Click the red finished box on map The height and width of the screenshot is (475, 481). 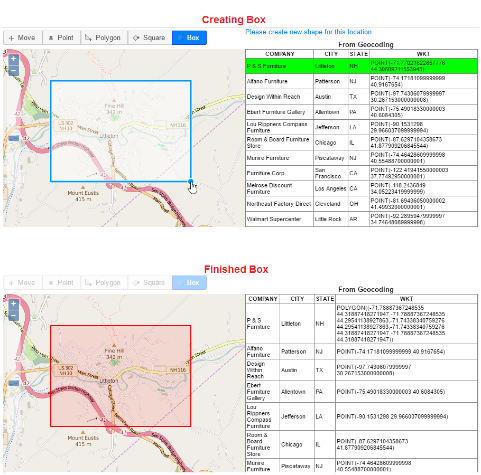120,376
